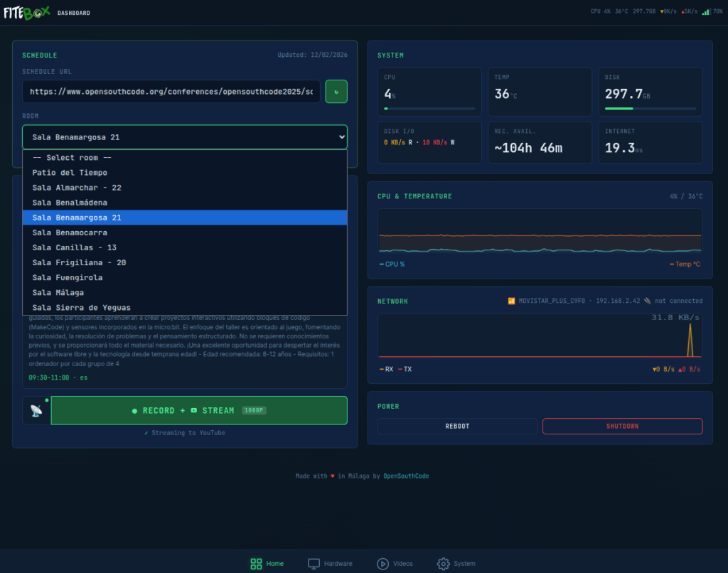Viewport: 728px width, 573px height.
Task: Click the satellite dish streaming icon
Action: click(36, 411)
